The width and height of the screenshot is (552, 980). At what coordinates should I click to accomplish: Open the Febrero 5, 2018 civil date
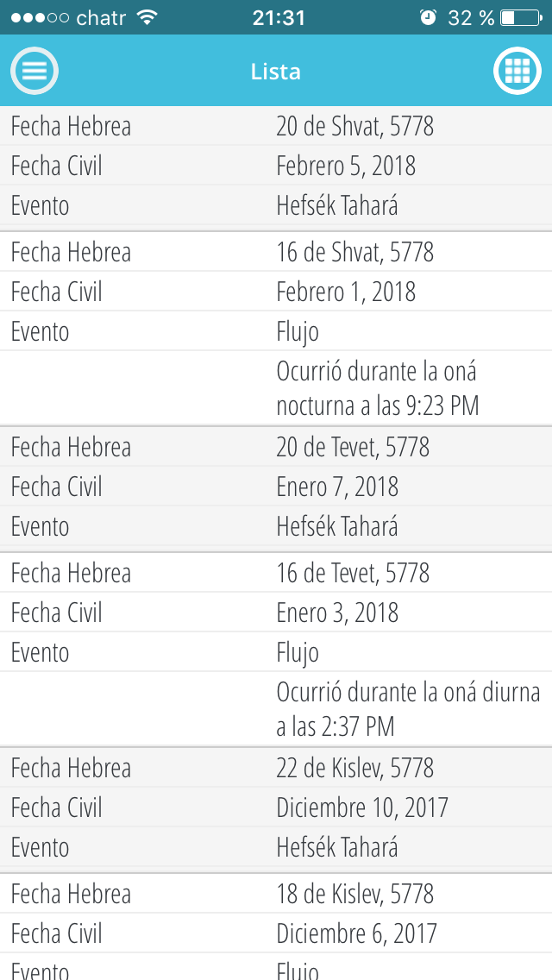(x=346, y=166)
